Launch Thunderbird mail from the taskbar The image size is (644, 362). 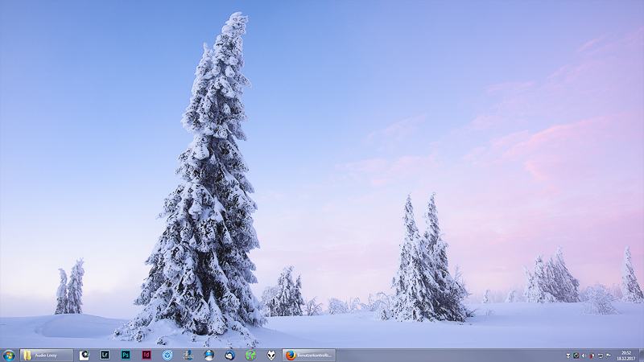click(x=230, y=355)
